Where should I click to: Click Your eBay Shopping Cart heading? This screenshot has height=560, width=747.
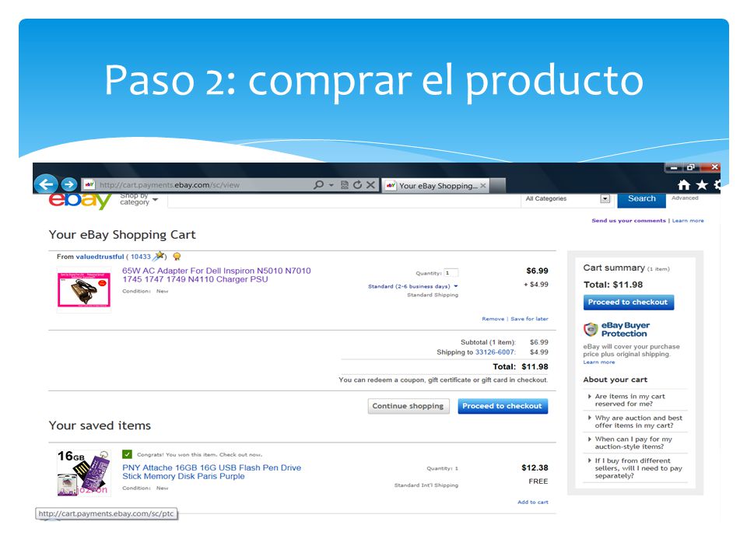pos(122,235)
